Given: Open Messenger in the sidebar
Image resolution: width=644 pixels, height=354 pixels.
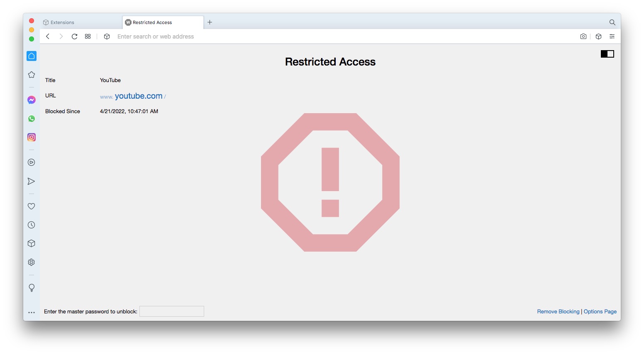Looking at the screenshot, I should (x=32, y=100).
